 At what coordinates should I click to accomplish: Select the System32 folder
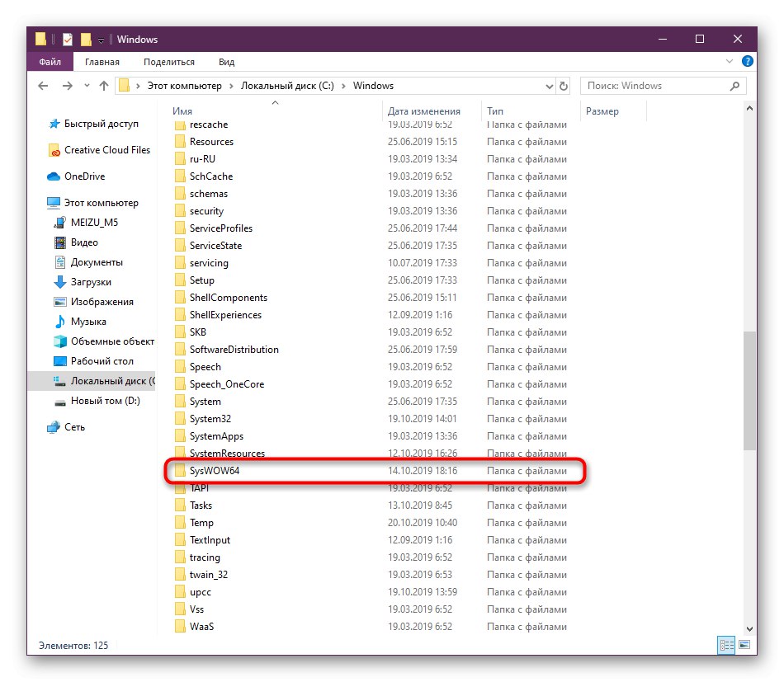(x=210, y=419)
